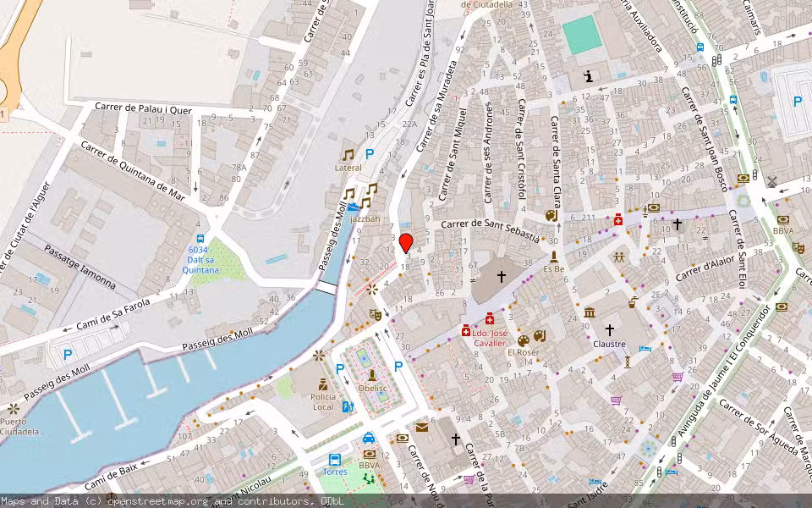This screenshot has width=812, height=508.
Task: Click the Camí de Baix street label
Action: [111, 477]
